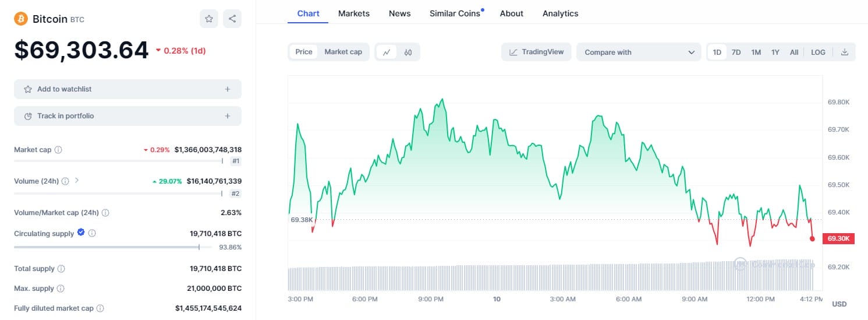This screenshot has height=320, width=868.
Task: Expand Add to watchlist plus sign
Action: pos(228,89)
